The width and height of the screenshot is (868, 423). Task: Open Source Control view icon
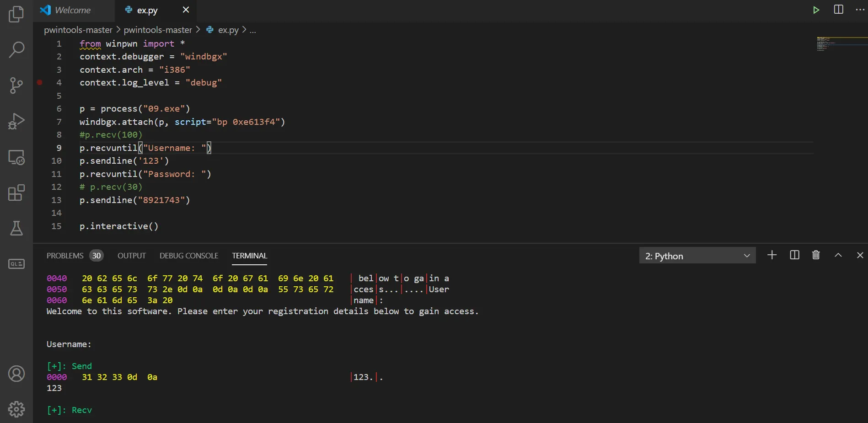pos(16,85)
